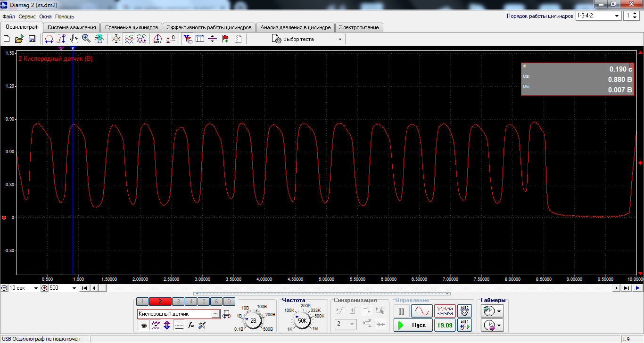Close the measurement readout panel
The height and width of the screenshot is (343, 644).
tap(632, 65)
